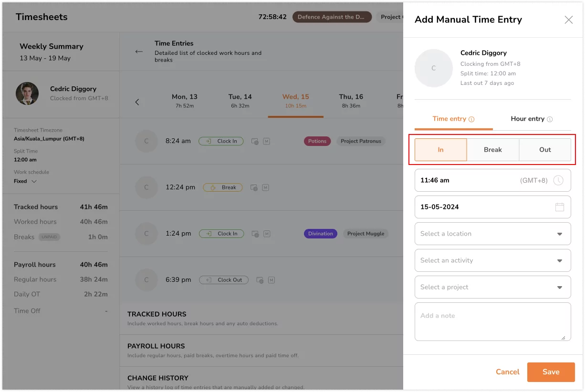Switch to the Time entry tab

click(453, 119)
